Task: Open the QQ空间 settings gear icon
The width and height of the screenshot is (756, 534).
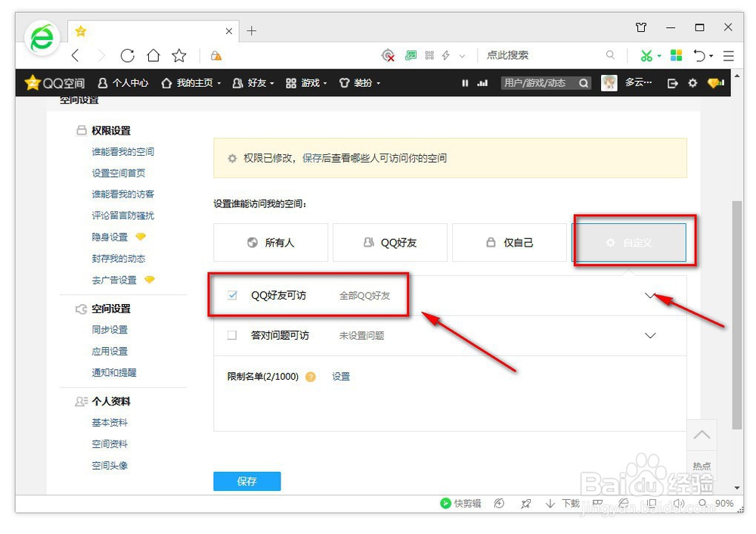Action: pyautogui.click(x=692, y=83)
